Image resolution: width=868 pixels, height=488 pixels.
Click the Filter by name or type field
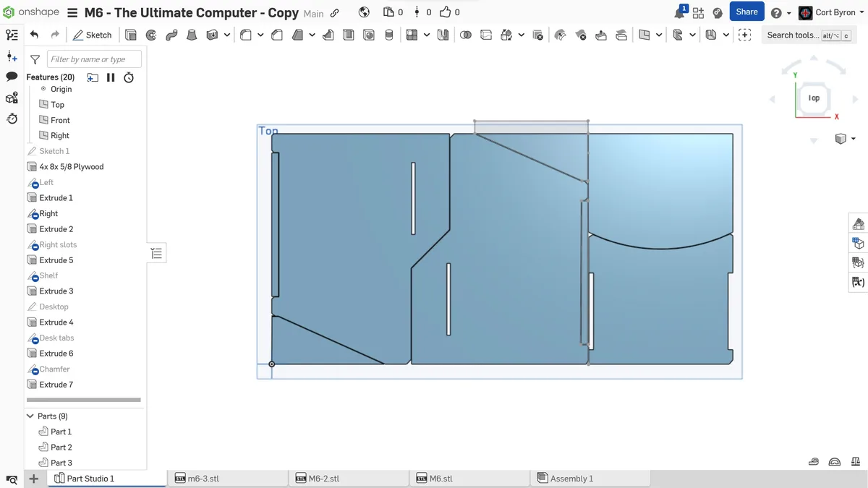pos(94,59)
